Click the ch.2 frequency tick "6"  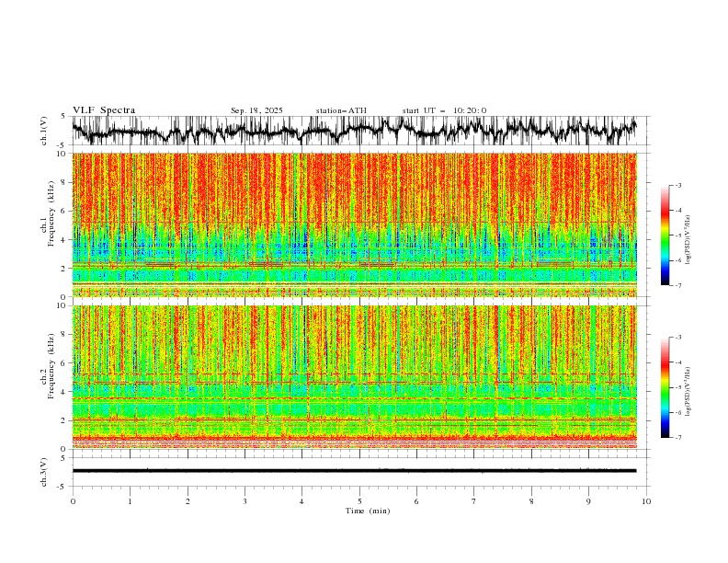[x=65, y=363]
